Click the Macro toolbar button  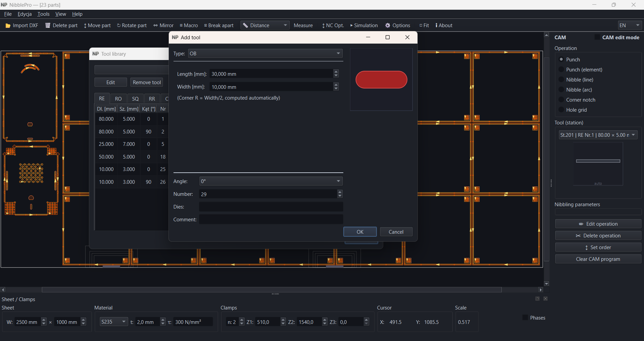coord(189,25)
